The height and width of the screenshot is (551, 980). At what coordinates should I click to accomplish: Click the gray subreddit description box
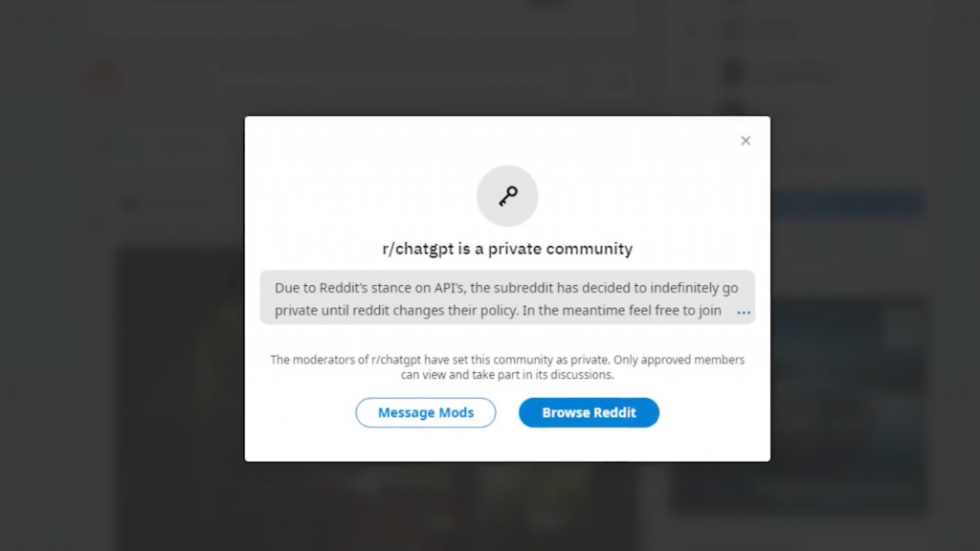click(507, 298)
